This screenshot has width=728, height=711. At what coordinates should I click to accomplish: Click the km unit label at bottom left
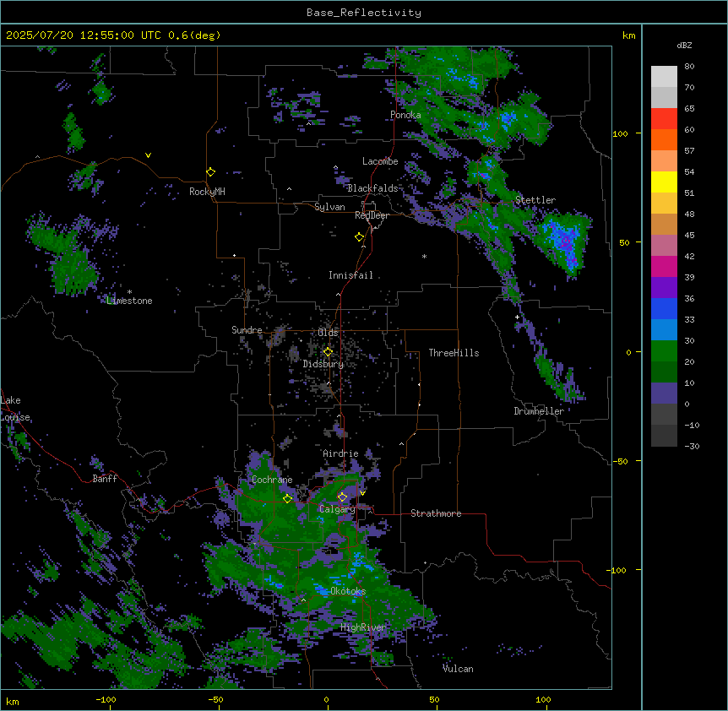(x=13, y=701)
